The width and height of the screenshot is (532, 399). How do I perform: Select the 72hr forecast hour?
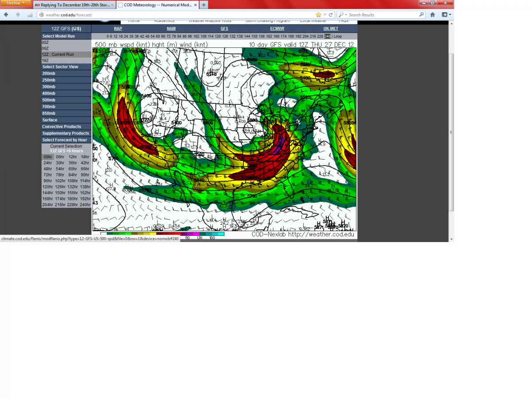coord(48,175)
